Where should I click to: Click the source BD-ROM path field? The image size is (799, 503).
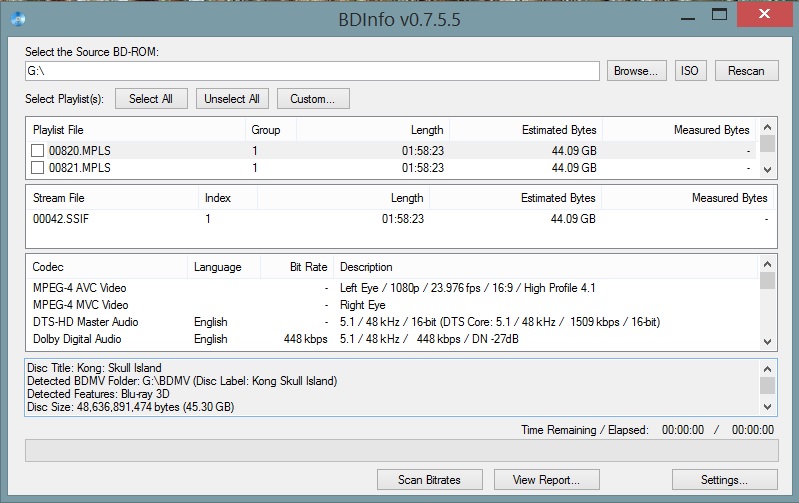[312, 71]
